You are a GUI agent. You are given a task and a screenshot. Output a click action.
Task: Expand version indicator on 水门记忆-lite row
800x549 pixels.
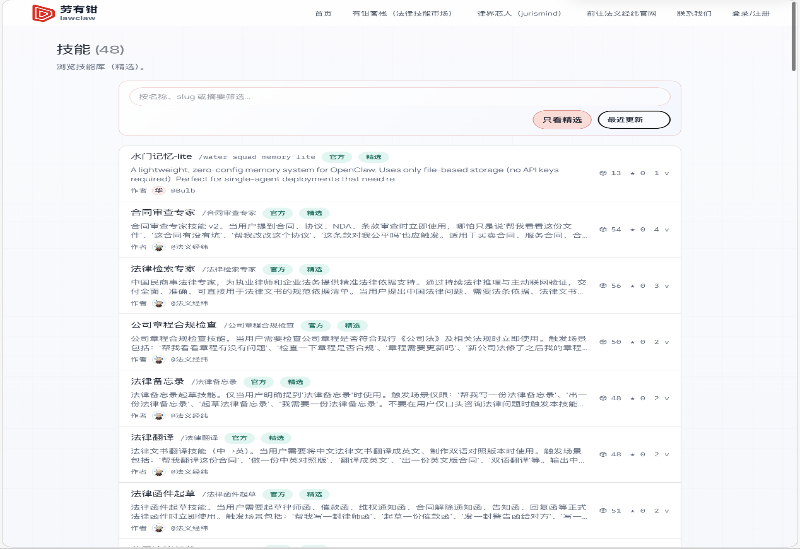pyautogui.click(x=667, y=173)
